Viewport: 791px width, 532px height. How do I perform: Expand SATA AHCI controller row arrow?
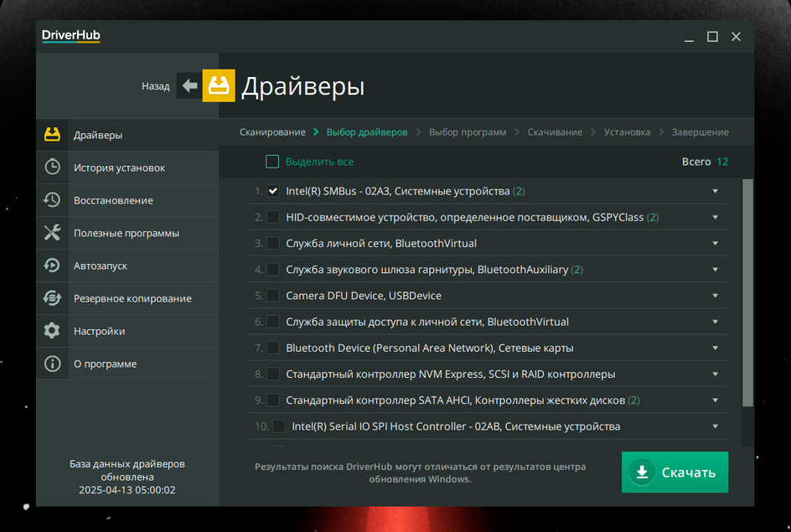click(715, 400)
